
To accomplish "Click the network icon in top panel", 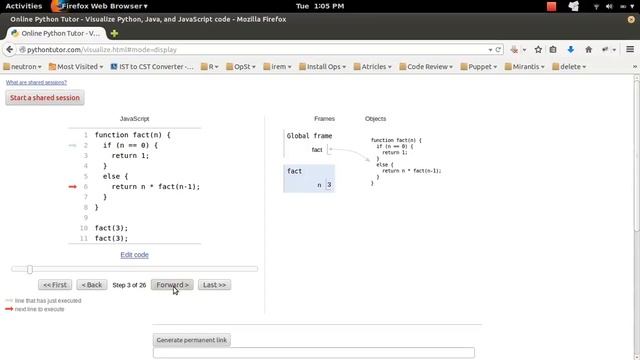I will 596,6.
